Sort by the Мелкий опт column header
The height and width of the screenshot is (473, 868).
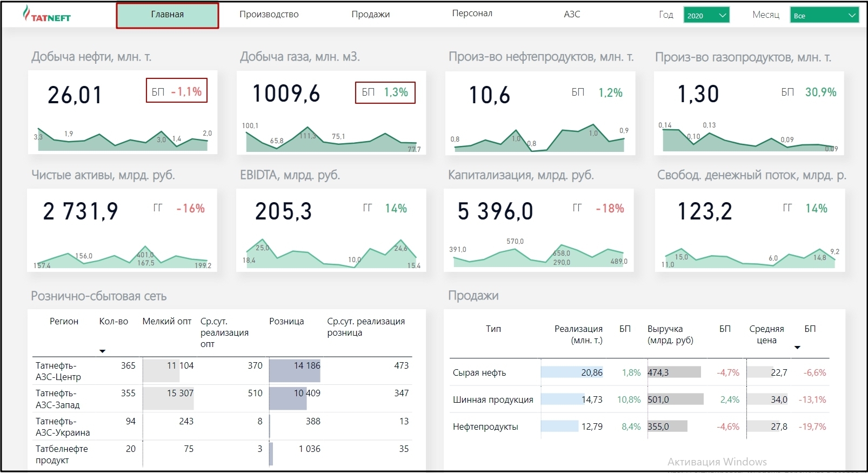point(166,321)
